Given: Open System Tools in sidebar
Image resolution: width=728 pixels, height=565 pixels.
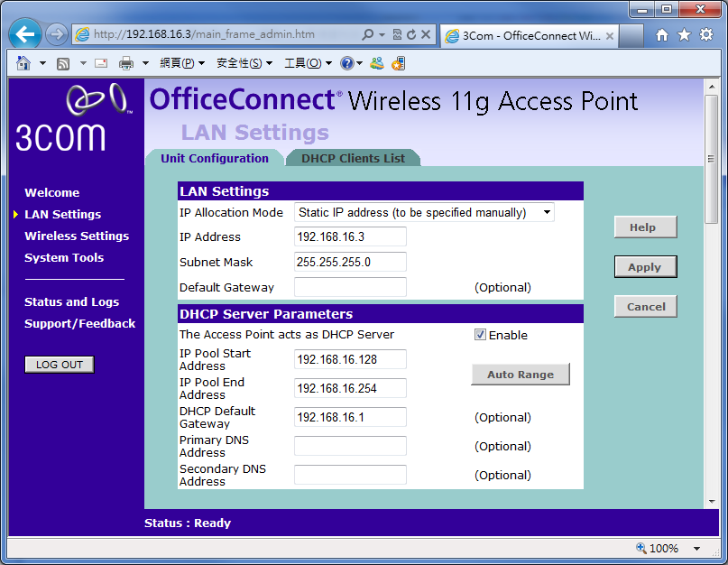Looking at the screenshot, I should click(x=64, y=258).
